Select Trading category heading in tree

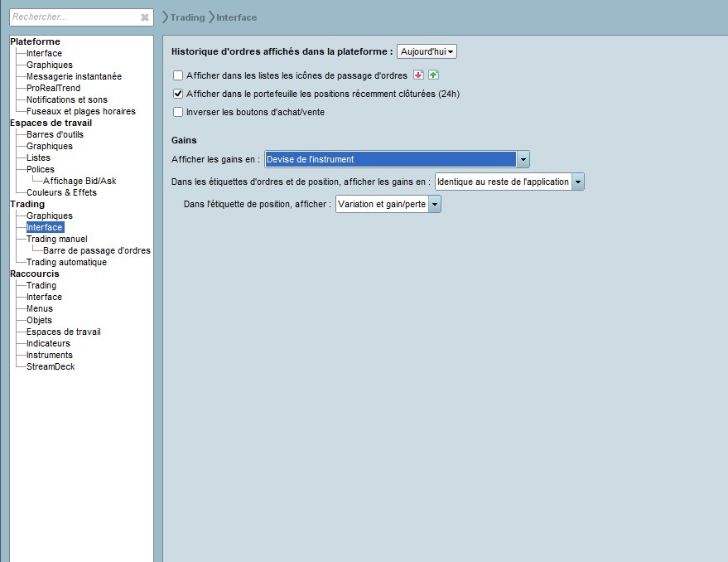click(x=27, y=204)
